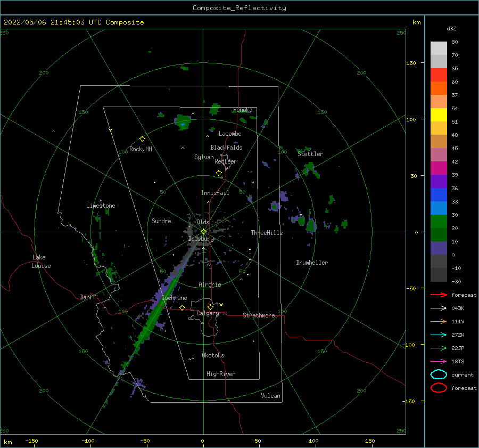Click the ThreeHills label
Viewport: 479px width, 448px height.
[267, 233]
